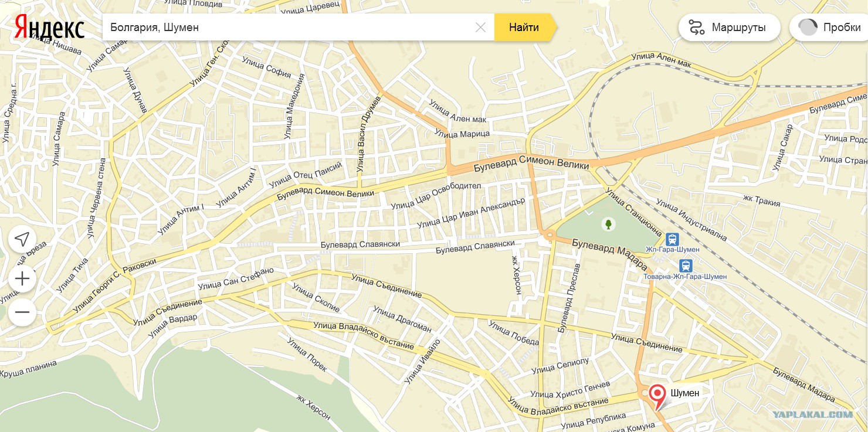Image resolution: width=868 pixels, height=432 pixels.
Task: Click the Яндекс logo
Action: click(x=50, y=28)
